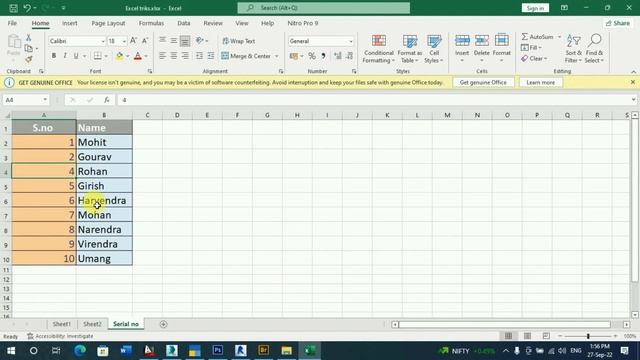
Task: Toggle Wrap Text
Action: pyautogui.click(x=239, y=41)
